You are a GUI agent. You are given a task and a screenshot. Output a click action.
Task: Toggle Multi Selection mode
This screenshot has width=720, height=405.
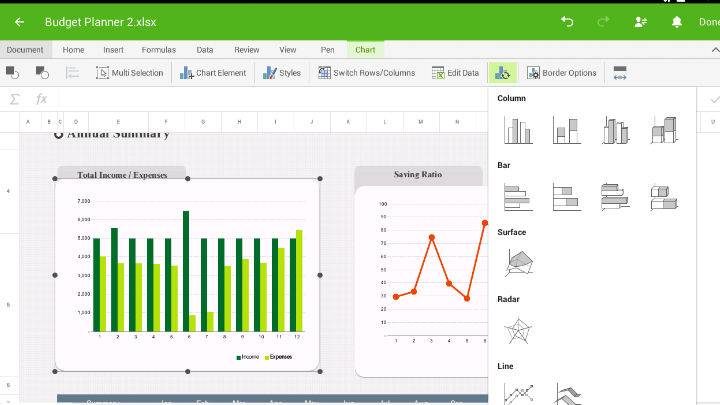click(x=129, y=73)
